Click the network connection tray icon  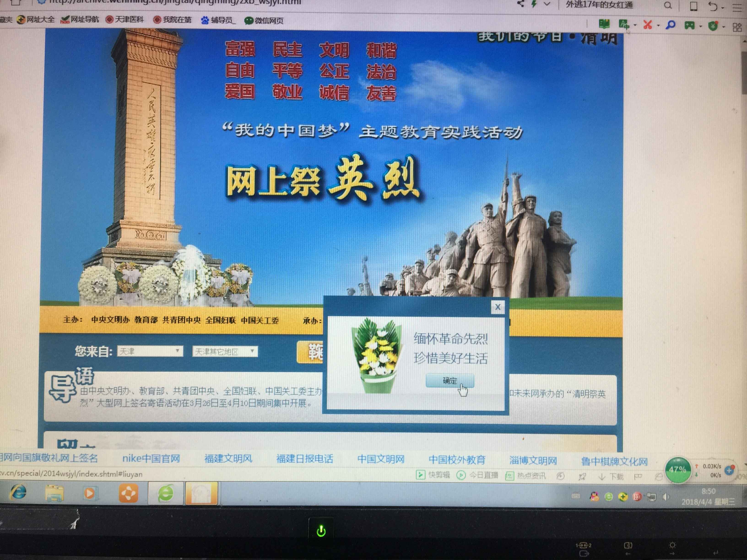point(652,497)
